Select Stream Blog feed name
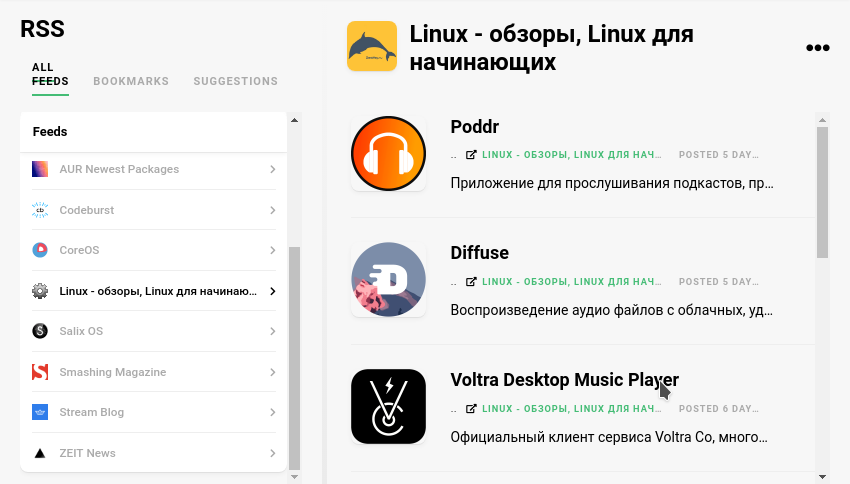The width and height of the screenshot is (850, 484). click(92, 412)
